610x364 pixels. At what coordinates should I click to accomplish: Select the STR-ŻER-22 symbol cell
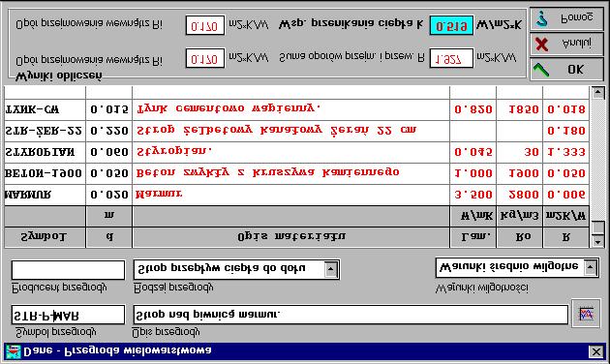pyautogui.click(x=45, y=131)
